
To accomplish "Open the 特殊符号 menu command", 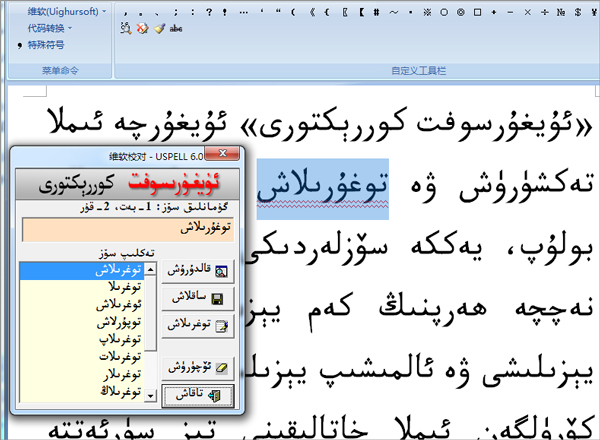I will [x=41, y=45].
